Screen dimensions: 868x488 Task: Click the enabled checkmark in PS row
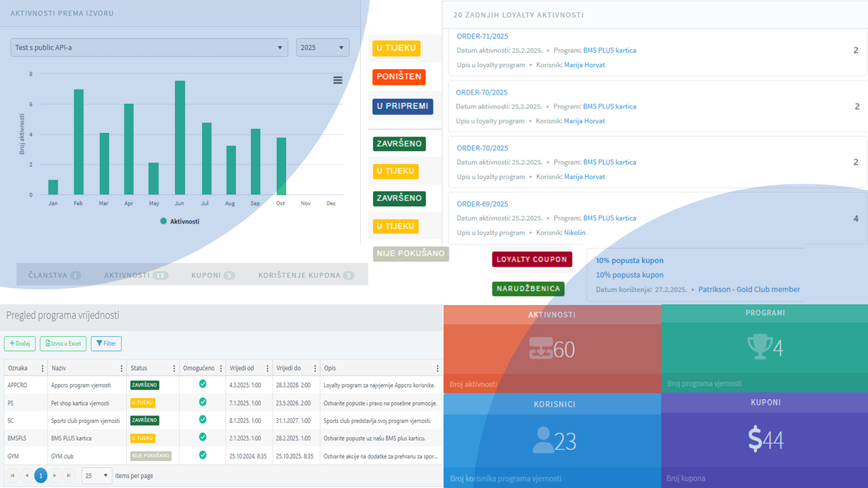(202, 402)
